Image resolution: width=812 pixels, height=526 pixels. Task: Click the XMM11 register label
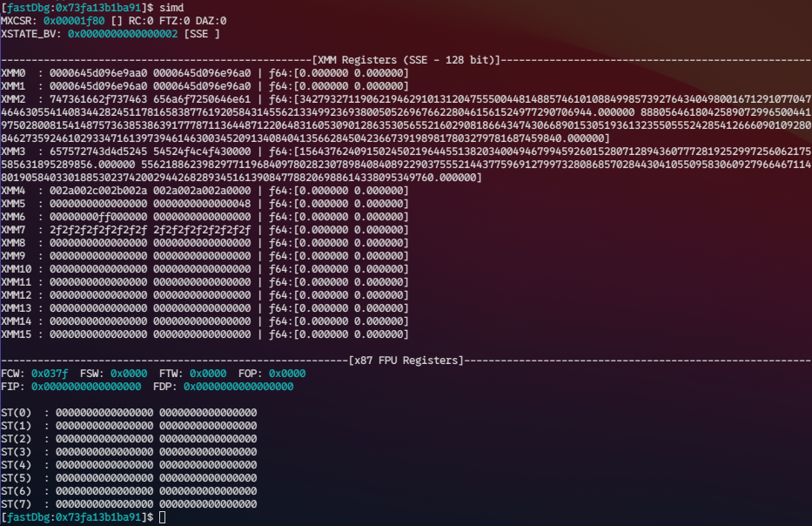pos(16,282)
